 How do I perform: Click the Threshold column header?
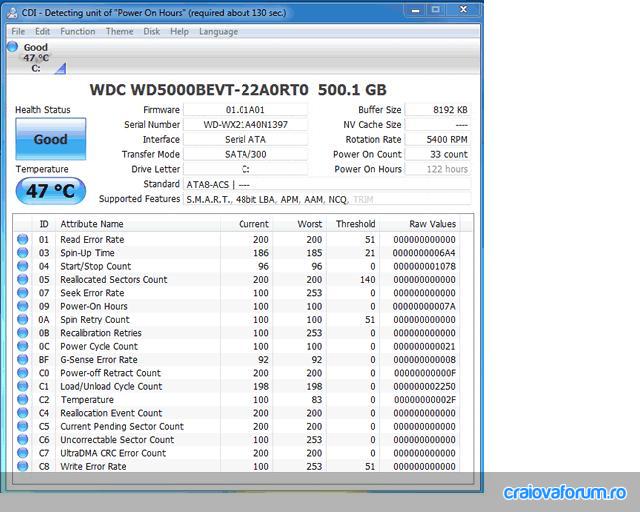point(353,224)
